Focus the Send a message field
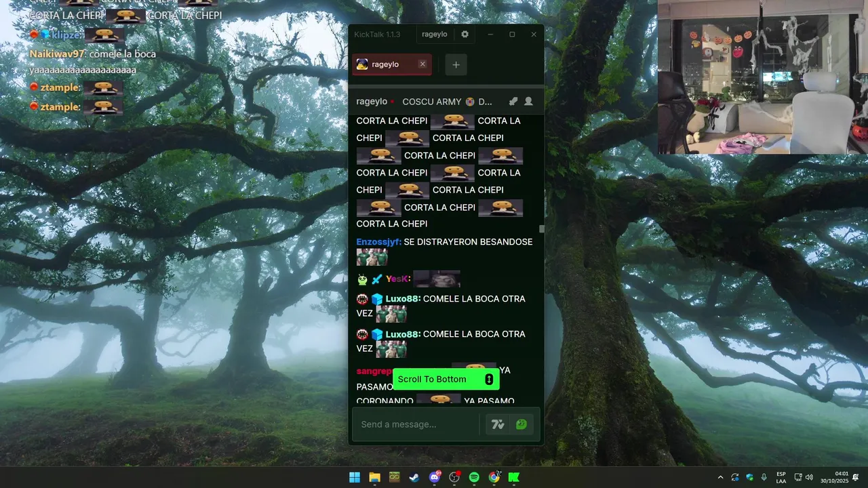The height and width of the screenshot is (488, 868). (415, 424)
